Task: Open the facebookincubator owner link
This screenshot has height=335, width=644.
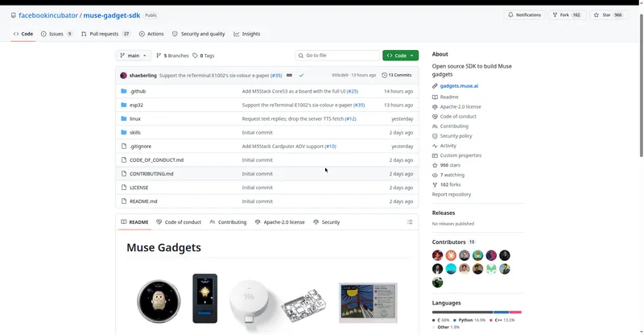Action: coord(48,15)
